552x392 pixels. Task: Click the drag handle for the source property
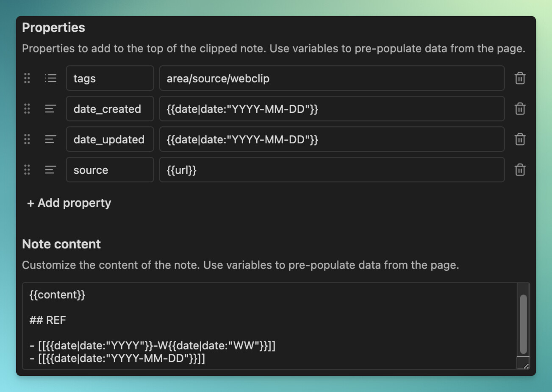[x=27, y=170]
